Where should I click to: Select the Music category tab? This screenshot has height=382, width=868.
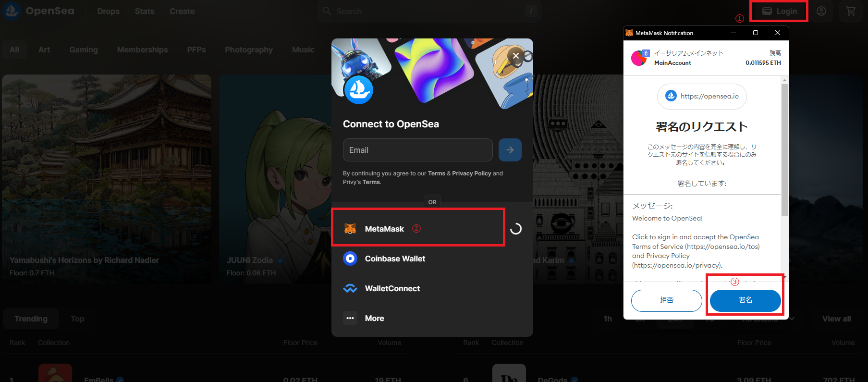(x=303, y=49)
